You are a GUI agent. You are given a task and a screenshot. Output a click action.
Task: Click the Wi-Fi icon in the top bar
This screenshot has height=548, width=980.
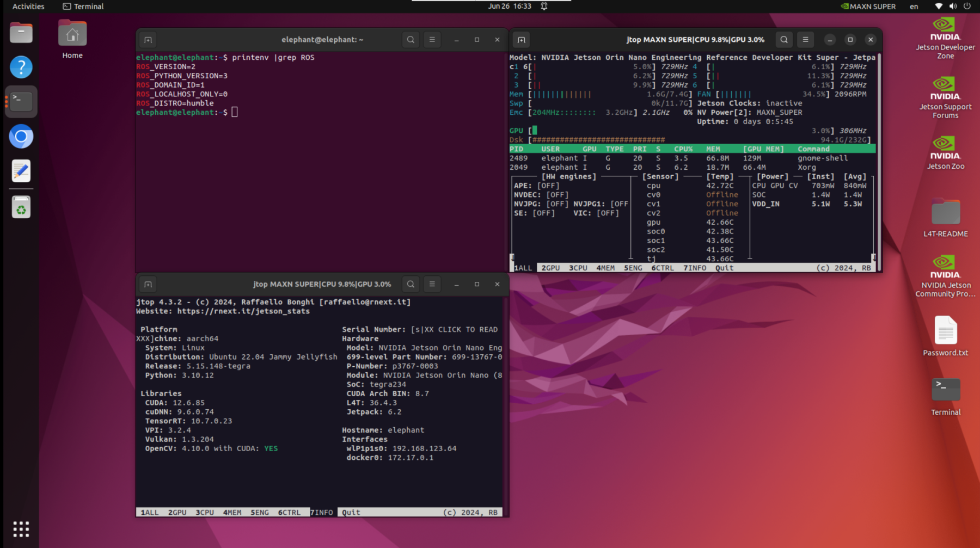pos(939,7)
